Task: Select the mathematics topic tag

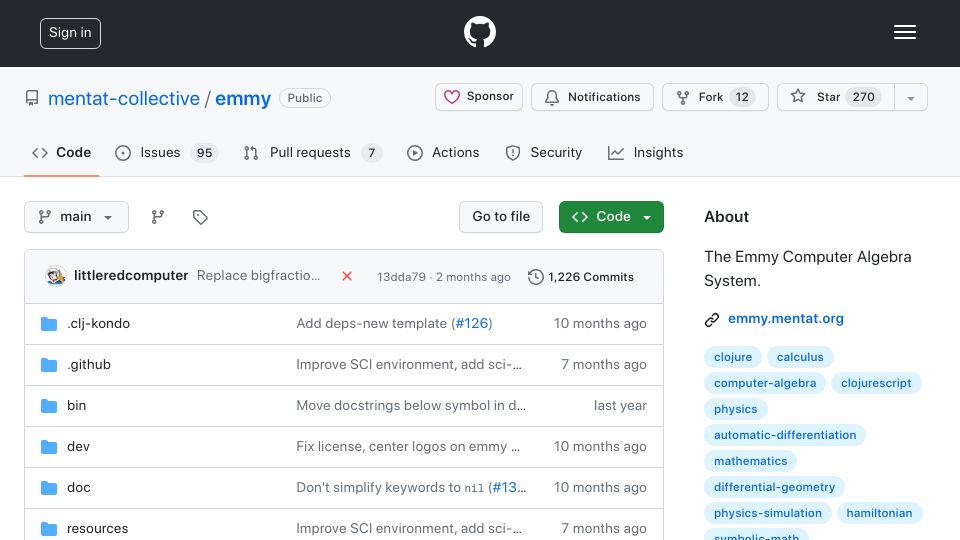Action: click(750, 461)
